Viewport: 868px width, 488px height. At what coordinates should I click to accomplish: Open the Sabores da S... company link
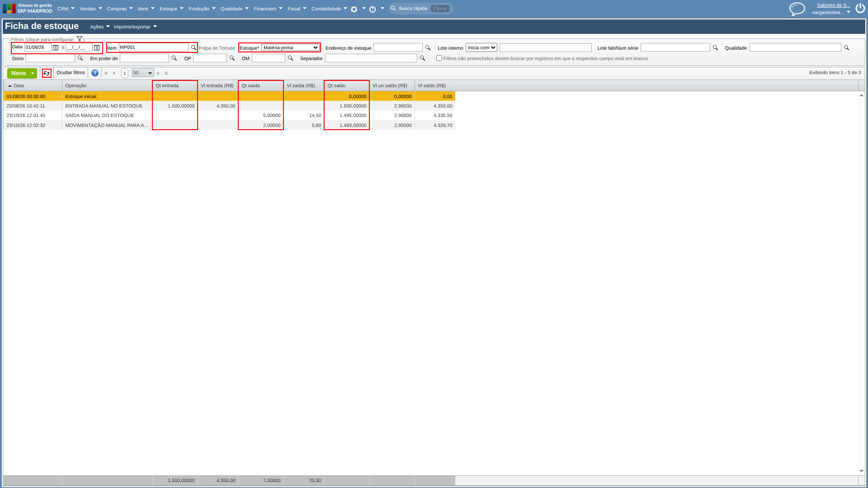pos(833,5)
